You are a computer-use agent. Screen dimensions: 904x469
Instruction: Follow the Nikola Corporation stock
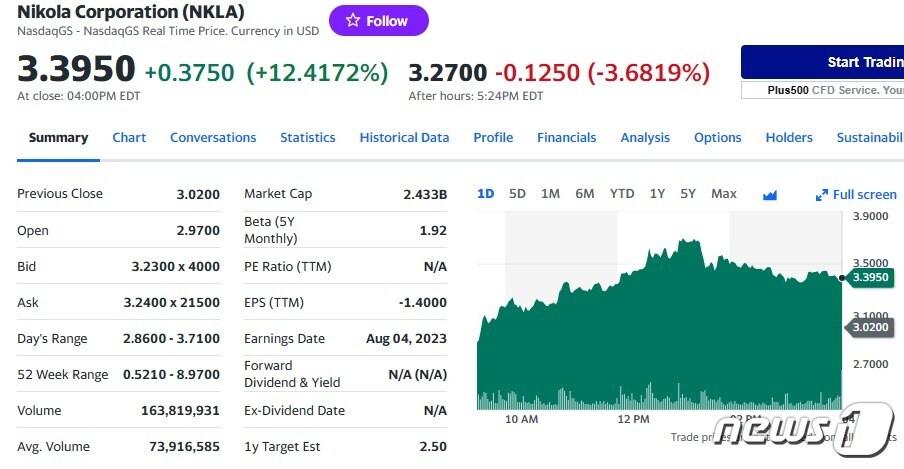[378, 21]
